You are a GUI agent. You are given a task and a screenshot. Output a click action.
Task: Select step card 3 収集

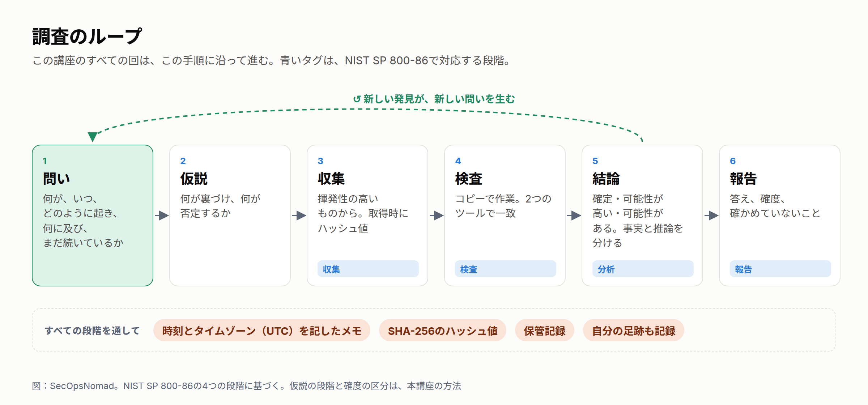[367, 216]
